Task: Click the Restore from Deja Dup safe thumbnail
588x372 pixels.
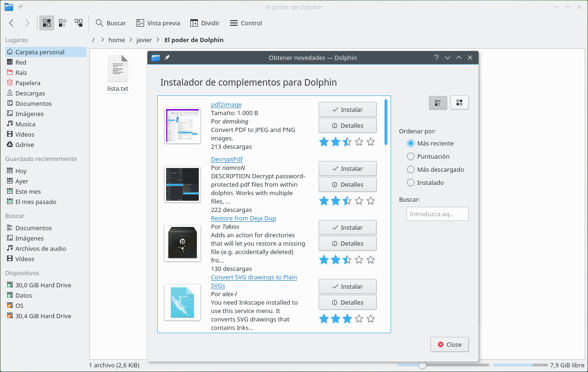Action: (x=182, y=243)
